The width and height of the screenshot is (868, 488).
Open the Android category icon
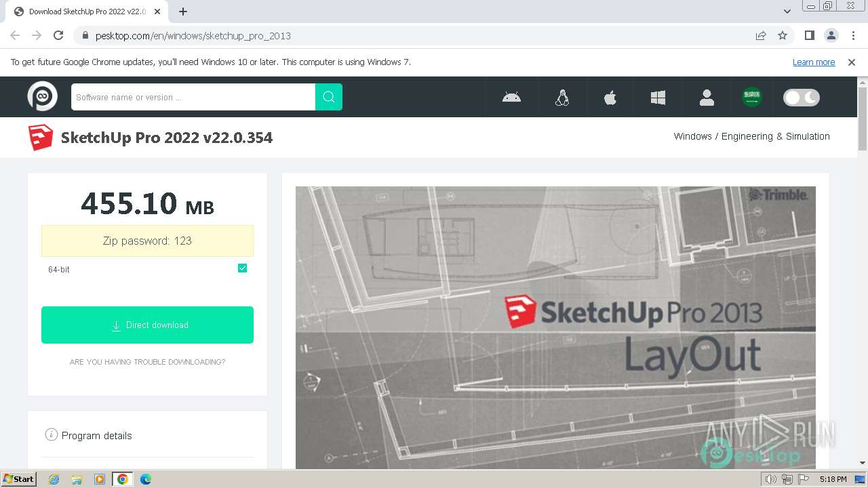coord(511,98)
